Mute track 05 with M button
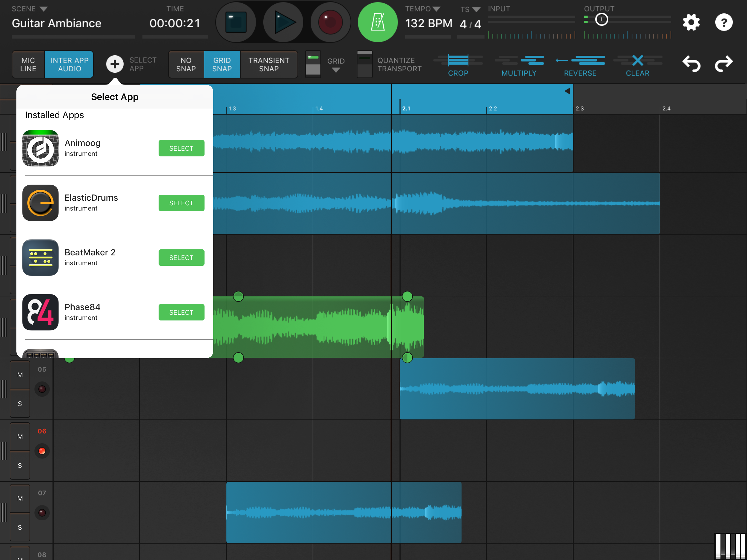 pos(20,375)
